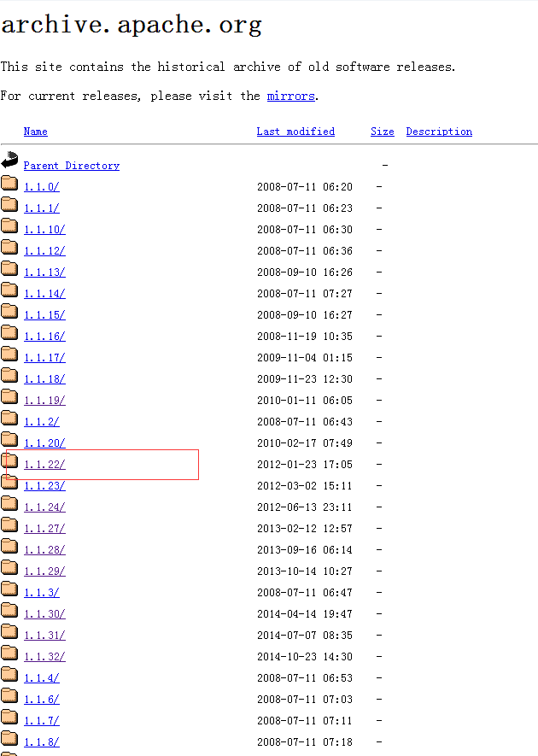Viewport: 538px width, 756px height.
Task: Click the folder icon beside 1.1.20/
Action: (9, 439)
